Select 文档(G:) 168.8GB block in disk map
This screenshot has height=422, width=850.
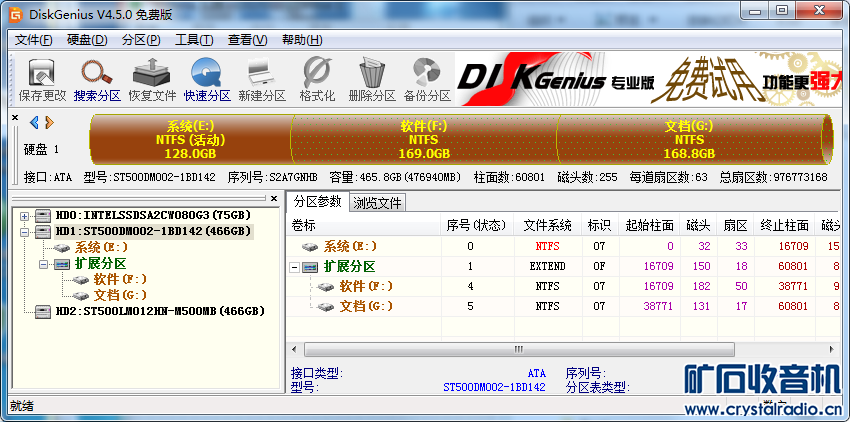coord(689,139)
